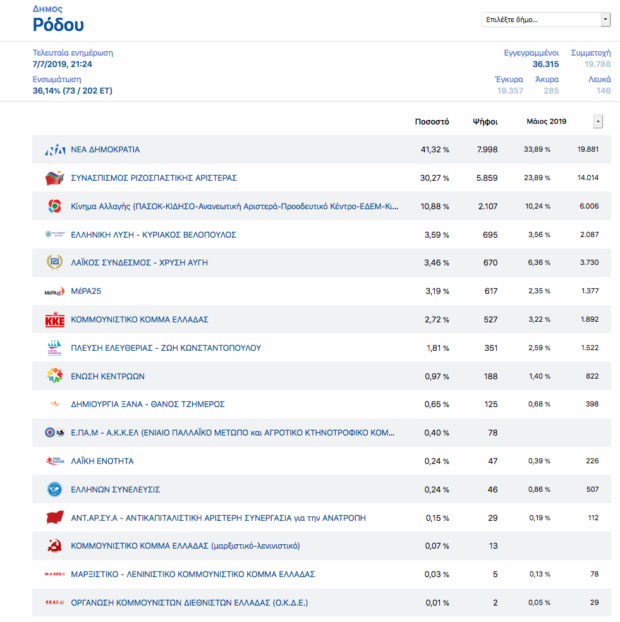Click the Κίνημα Αλλαγής party logo
This screenshot has width=620, height=622.
(x=55, y=206)
